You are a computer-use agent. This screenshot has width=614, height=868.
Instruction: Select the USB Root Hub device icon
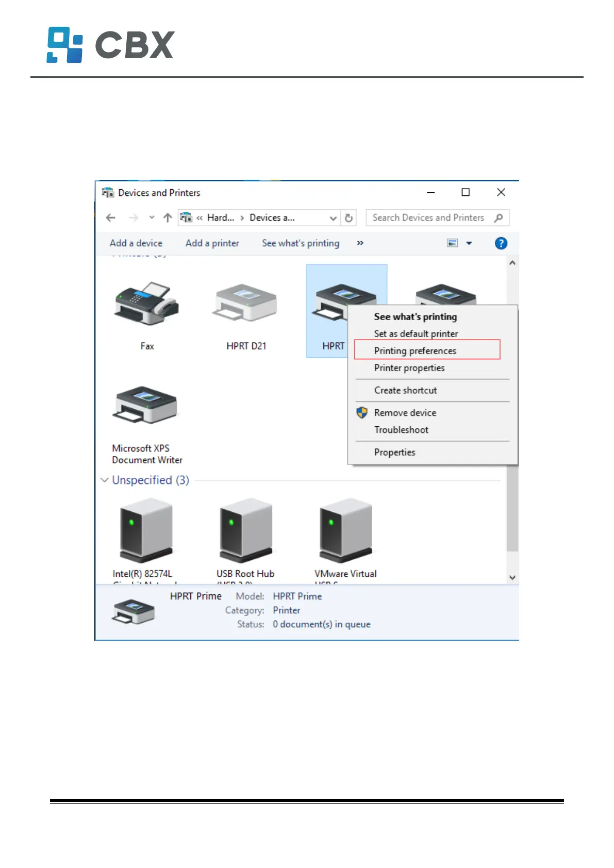click(246, 530)
